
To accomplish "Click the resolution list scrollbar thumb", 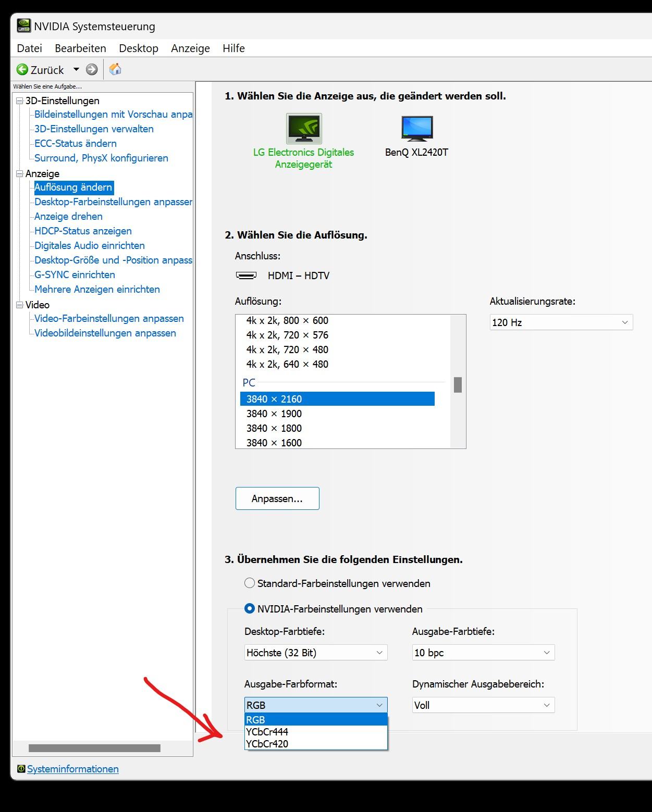I will pos(458,385).
